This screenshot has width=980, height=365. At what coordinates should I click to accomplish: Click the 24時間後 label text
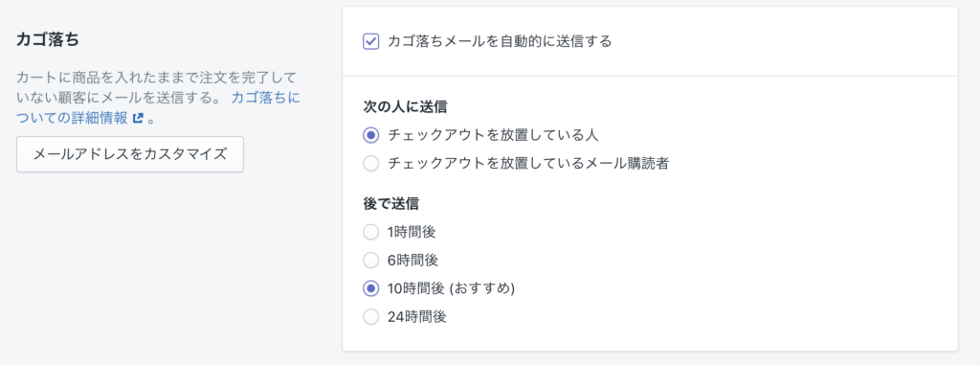(x=417, y=317)
